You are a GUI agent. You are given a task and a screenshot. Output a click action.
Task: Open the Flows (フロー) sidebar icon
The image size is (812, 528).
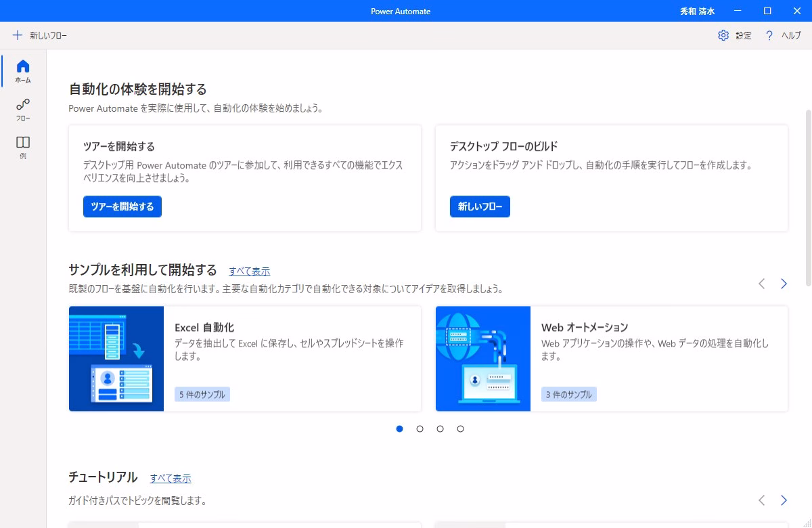pyautogui.click(x=23, y=104)
